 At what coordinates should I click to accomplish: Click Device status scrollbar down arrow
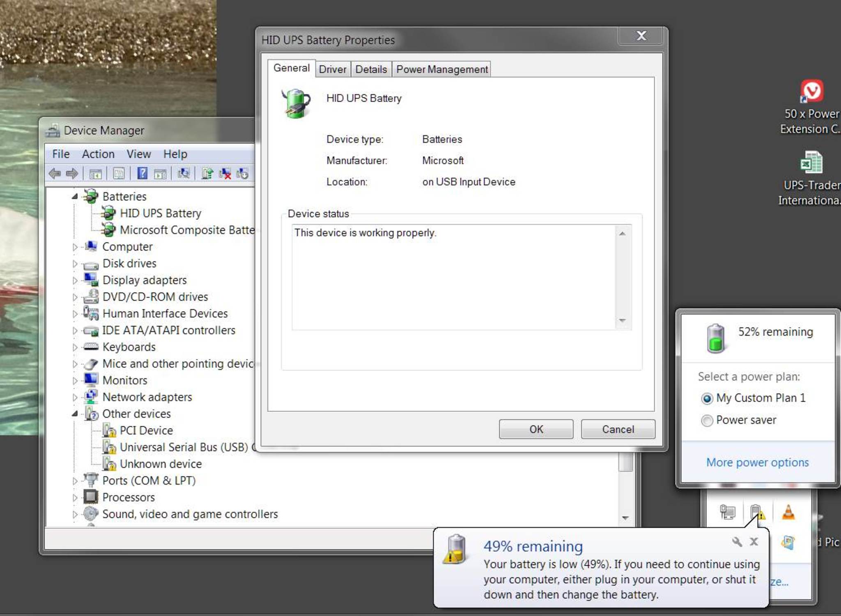[x=623, y=321]
